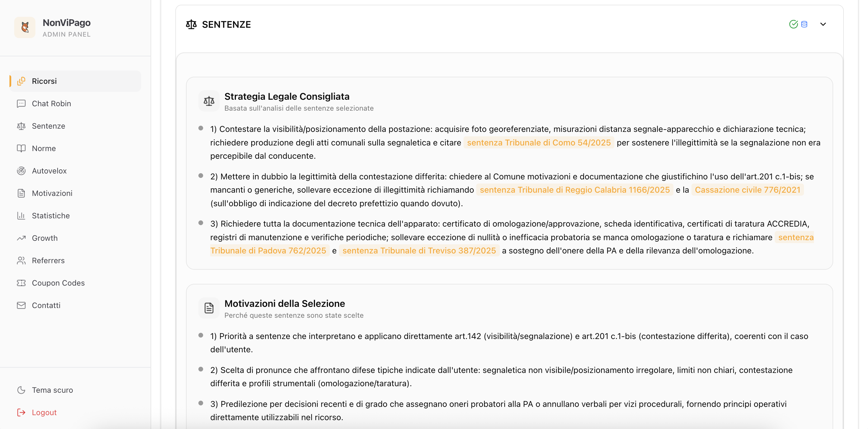Click the Growth trending arrow icon

(21, 238)
